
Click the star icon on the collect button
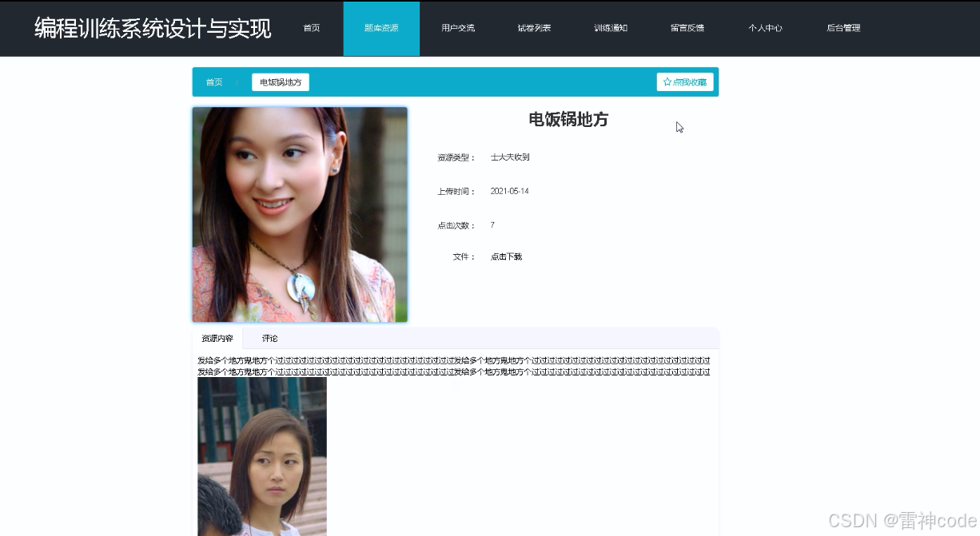[666, 81]
